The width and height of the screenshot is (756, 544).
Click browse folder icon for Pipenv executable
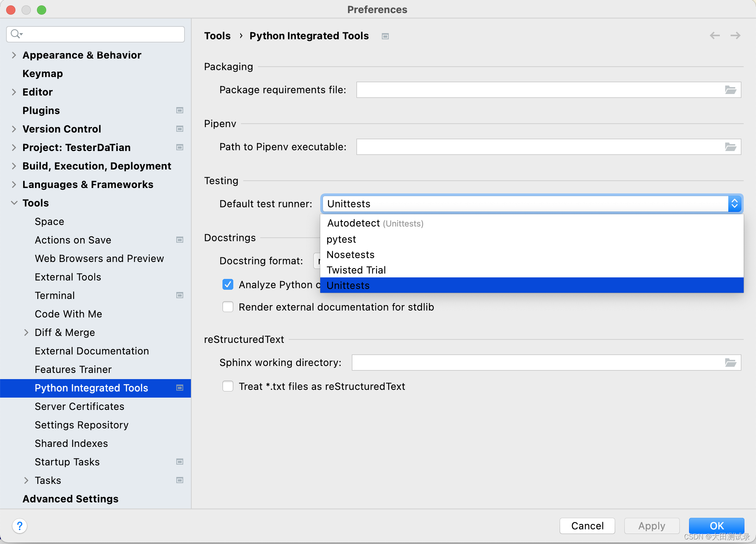[730, 147]
